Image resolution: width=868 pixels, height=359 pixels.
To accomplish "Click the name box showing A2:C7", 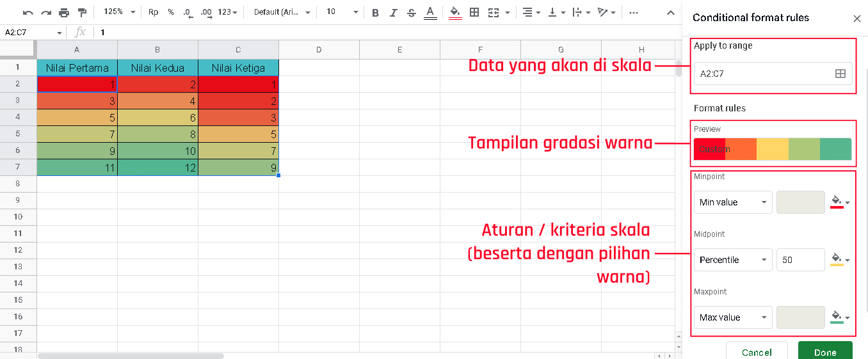I will pos(29,32).
